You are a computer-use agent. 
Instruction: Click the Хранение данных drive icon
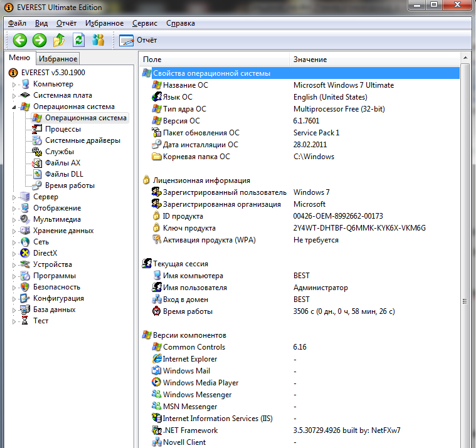click(x=25, y=231)
